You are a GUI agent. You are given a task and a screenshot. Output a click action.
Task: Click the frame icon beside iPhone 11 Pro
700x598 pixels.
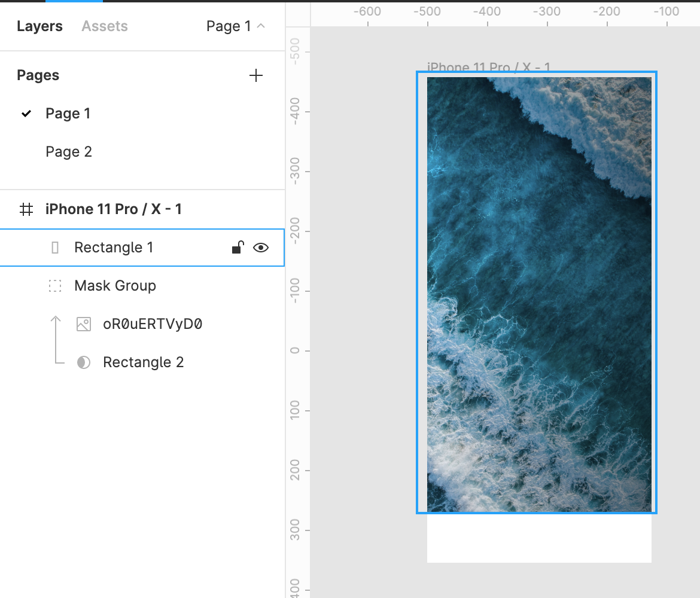[x=26, y=209]
